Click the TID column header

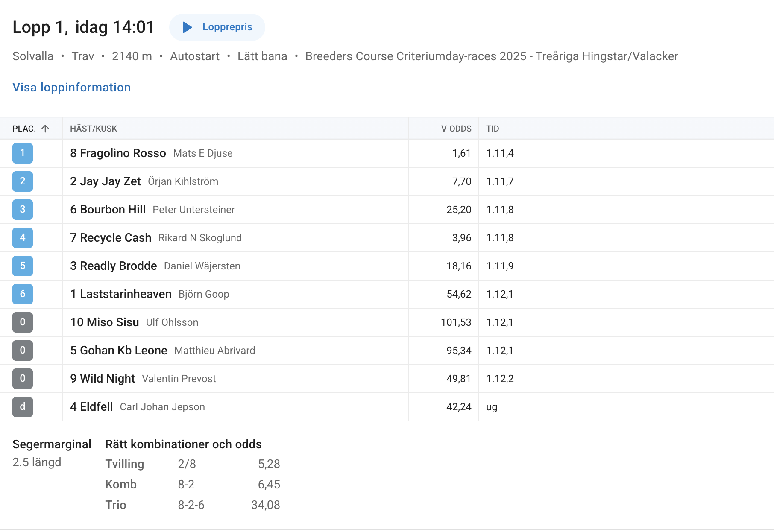[x=492, y=129]
